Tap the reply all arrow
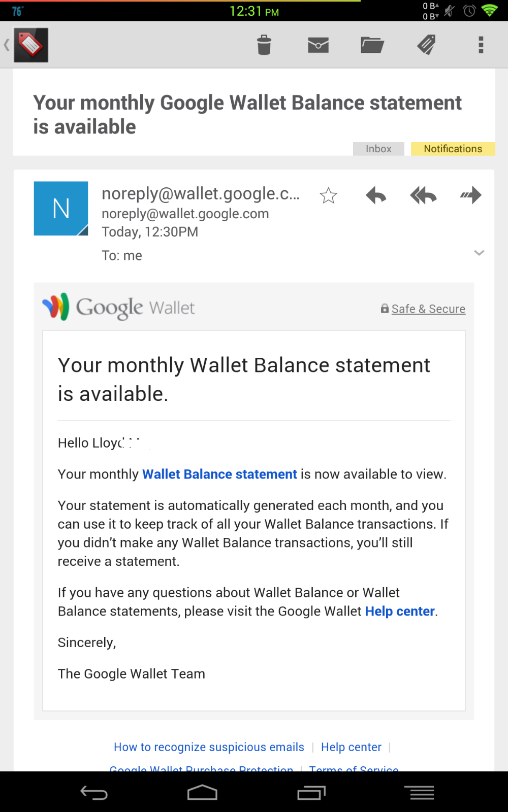508x812 pixels. click(x=423, y=195)
